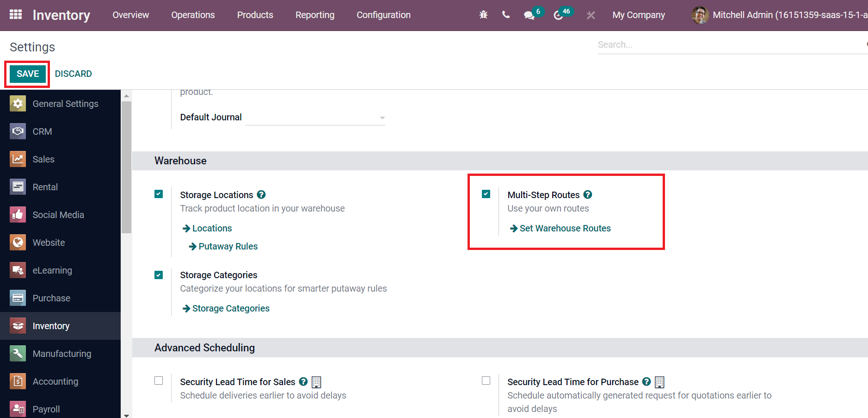
Task: Uncheck the Multi-Step Routes checkbox
Action: tap(486, 194)
